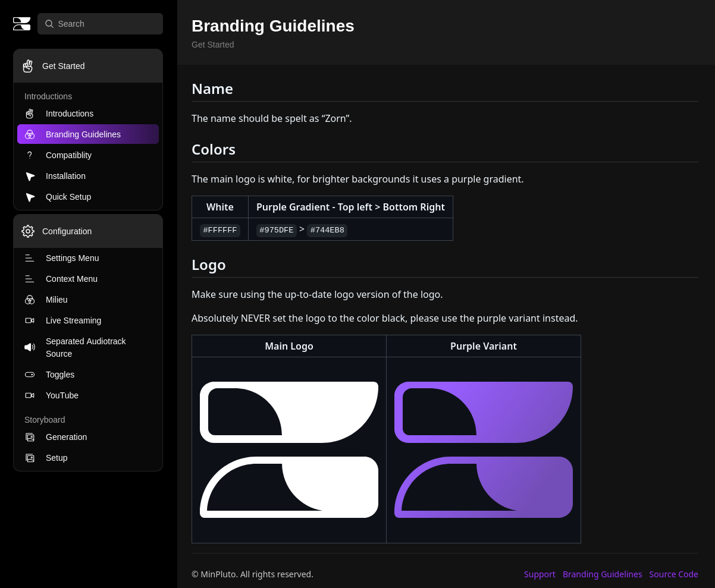Screen dimensions: 715x588
Task: Focus the Search input field
Action: tap(107, 24)
